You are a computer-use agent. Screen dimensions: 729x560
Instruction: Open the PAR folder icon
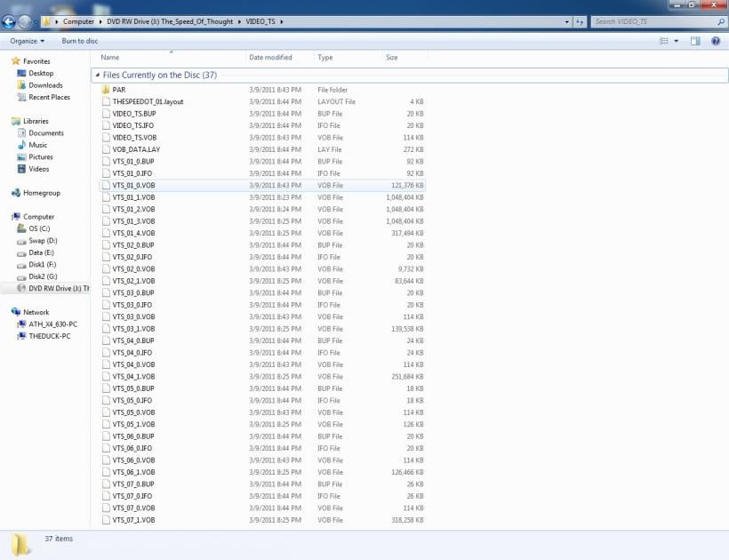pos(106,90)
